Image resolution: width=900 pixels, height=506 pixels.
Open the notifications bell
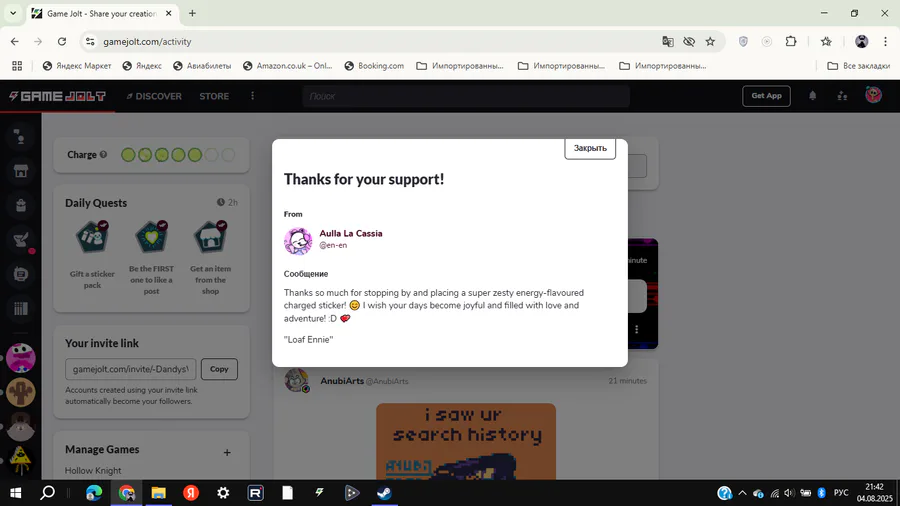click(812, 96)
